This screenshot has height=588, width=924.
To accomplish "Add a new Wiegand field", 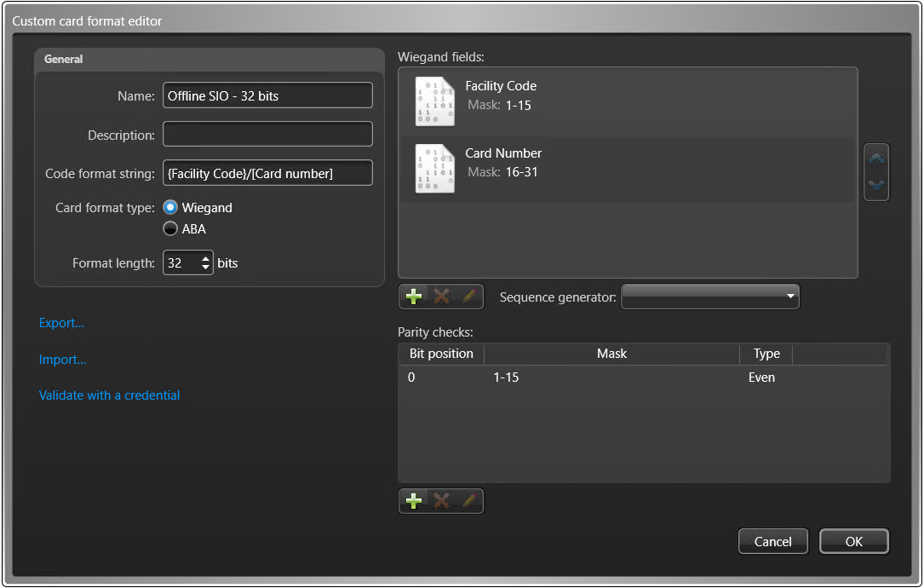I will (414, 296).
